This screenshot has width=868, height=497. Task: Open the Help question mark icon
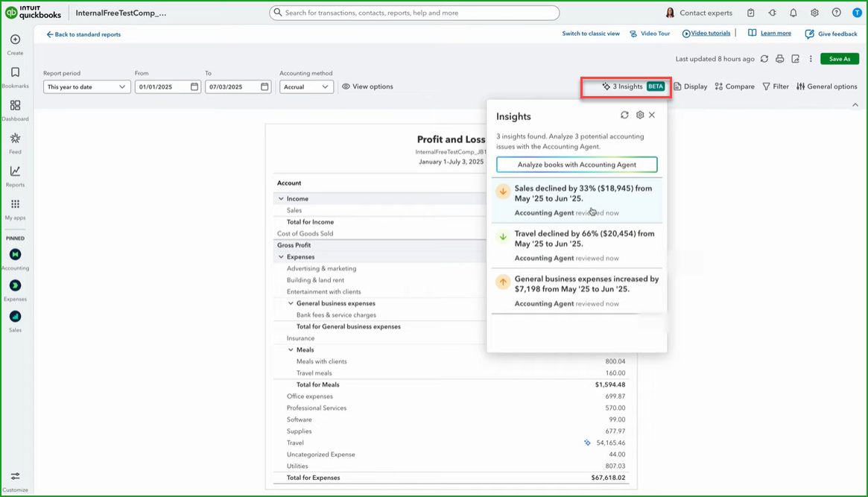pyautogui.click(x=836, y=13)
